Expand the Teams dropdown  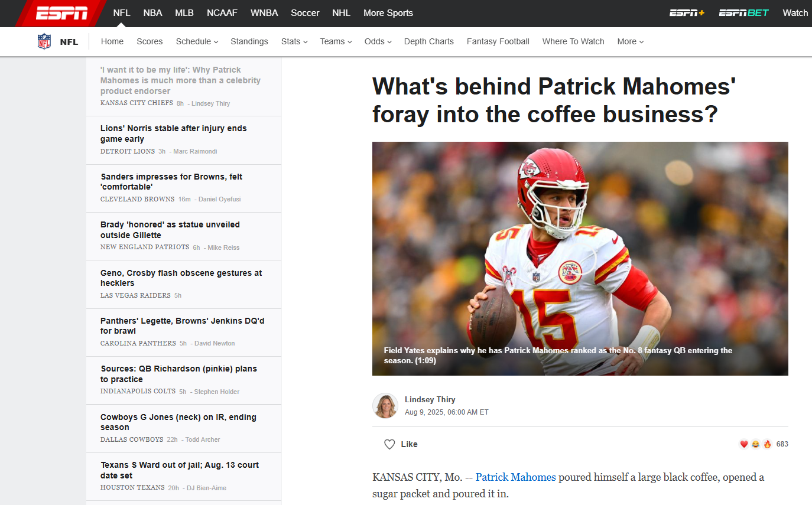pyautogui.click(x=336, y=41)
